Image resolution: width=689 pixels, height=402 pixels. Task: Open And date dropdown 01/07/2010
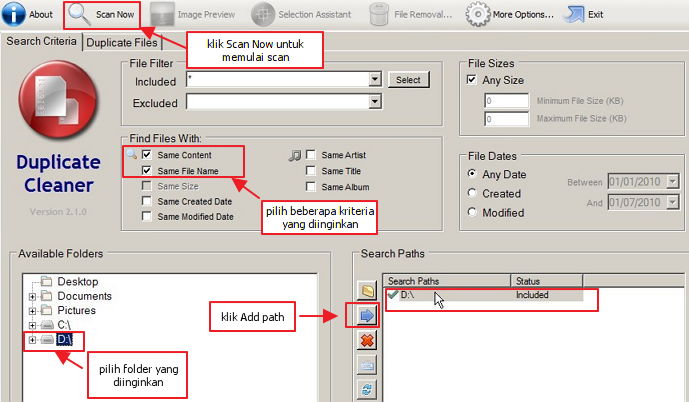click(672, 202)
